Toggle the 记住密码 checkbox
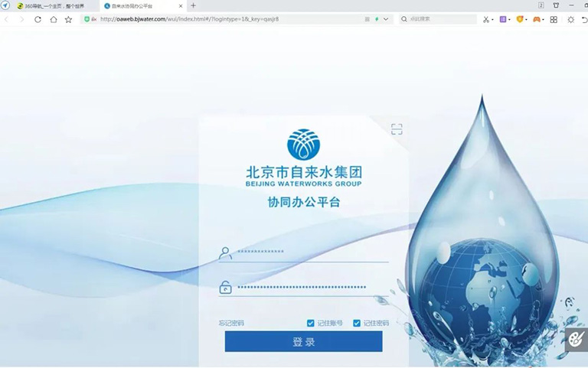588x368 pixels. [357, 323]
